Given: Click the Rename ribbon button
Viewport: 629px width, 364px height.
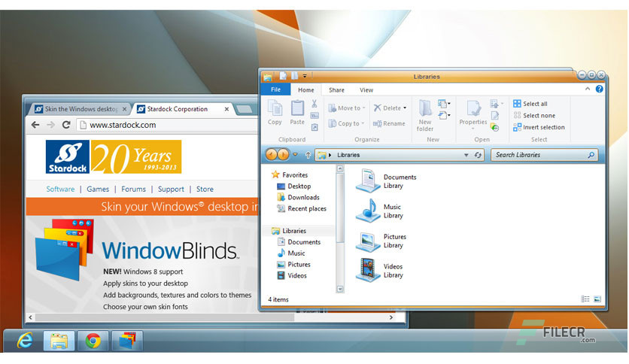Looking at the screenshot, I should click(x=389, y=123).
